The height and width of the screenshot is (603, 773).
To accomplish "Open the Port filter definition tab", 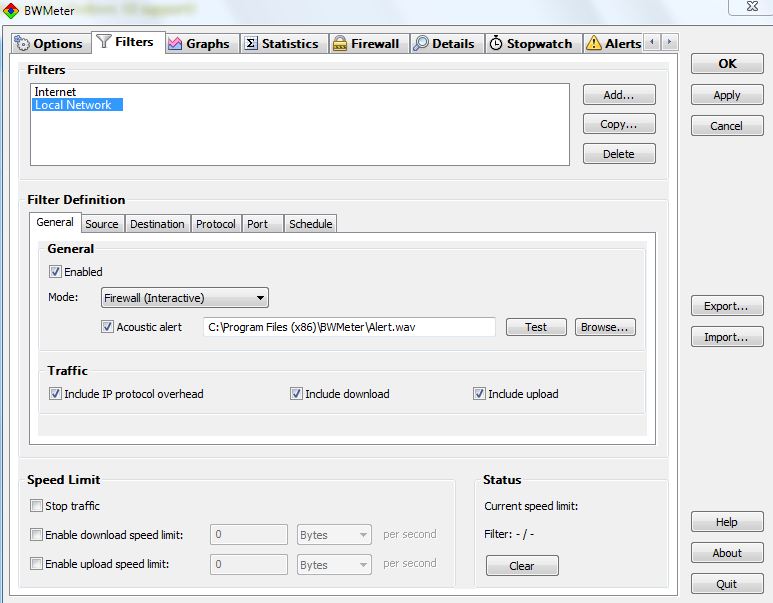I will tap(262, 224).
